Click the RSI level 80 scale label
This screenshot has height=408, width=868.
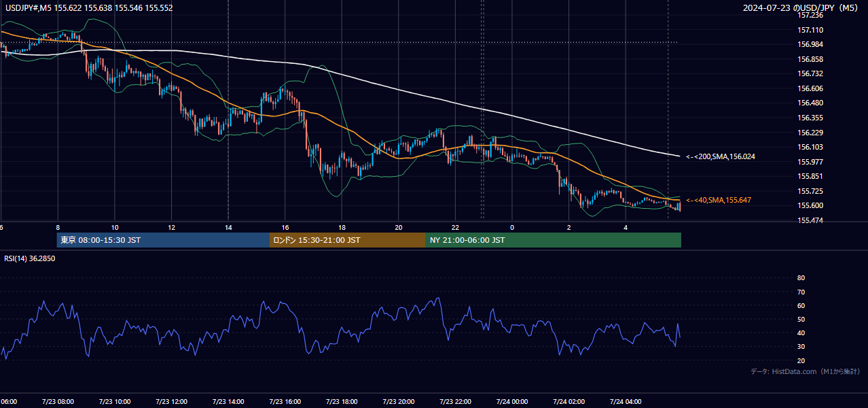tap(801, 278)
